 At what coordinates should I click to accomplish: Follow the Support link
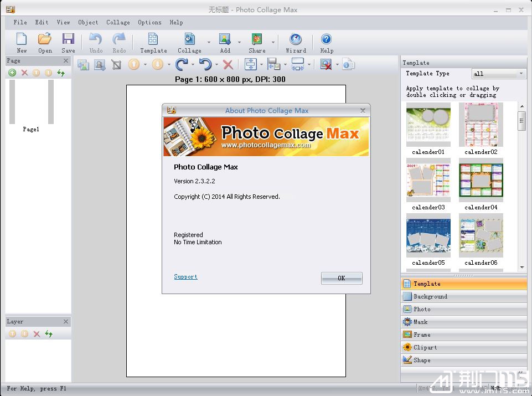pyautogui.click(x=185, y=276)
